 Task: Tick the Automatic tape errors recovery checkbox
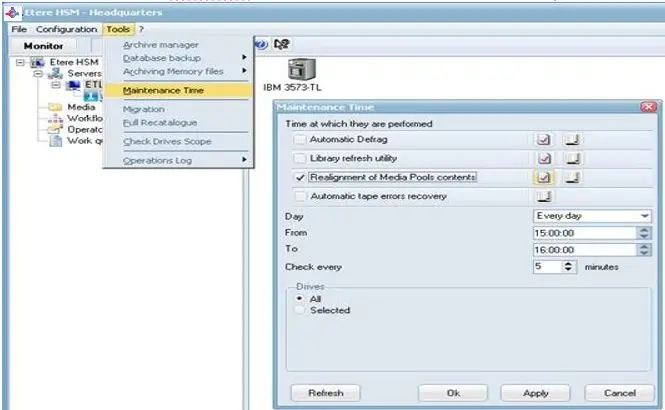[300, 196]
